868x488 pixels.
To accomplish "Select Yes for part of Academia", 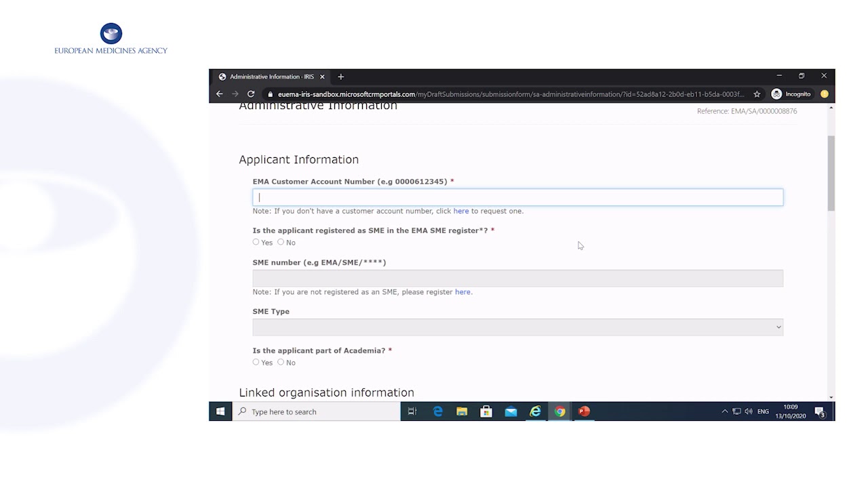I will click(256, 362).
